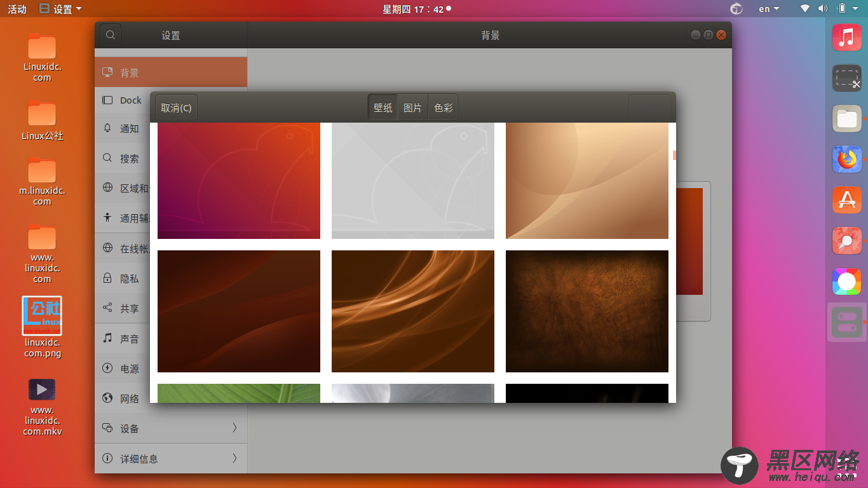Image resolution: width=868 pixels, height=488 pixels.
Task: Click the circular status icon beside en
Action: point(736,9)
